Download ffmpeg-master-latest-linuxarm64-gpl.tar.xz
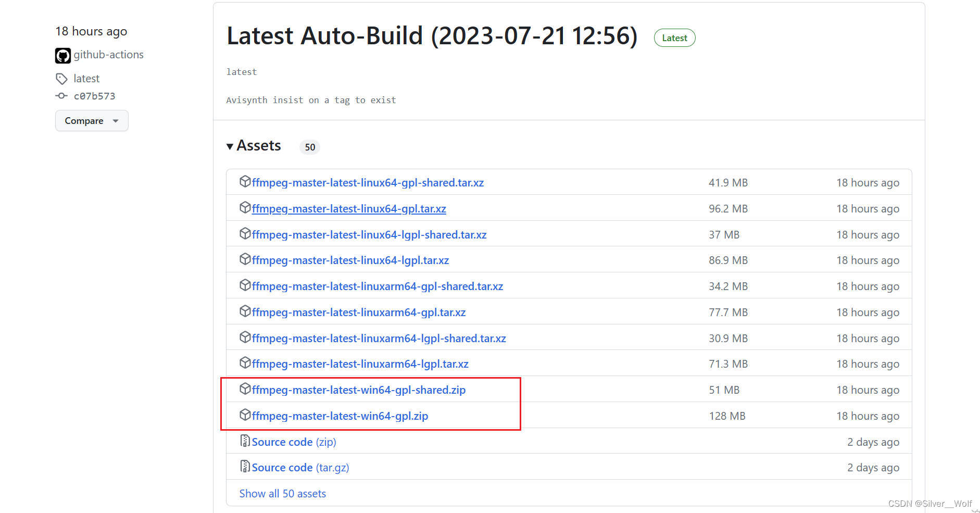Screen dimensions: 980x513 (x=359, y=312)
